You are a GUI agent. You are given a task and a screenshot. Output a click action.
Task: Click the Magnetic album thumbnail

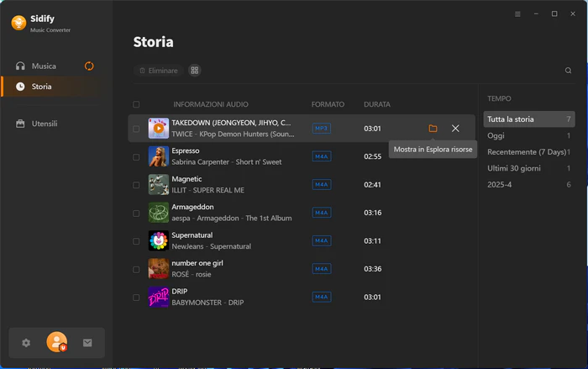pos(159,184)
